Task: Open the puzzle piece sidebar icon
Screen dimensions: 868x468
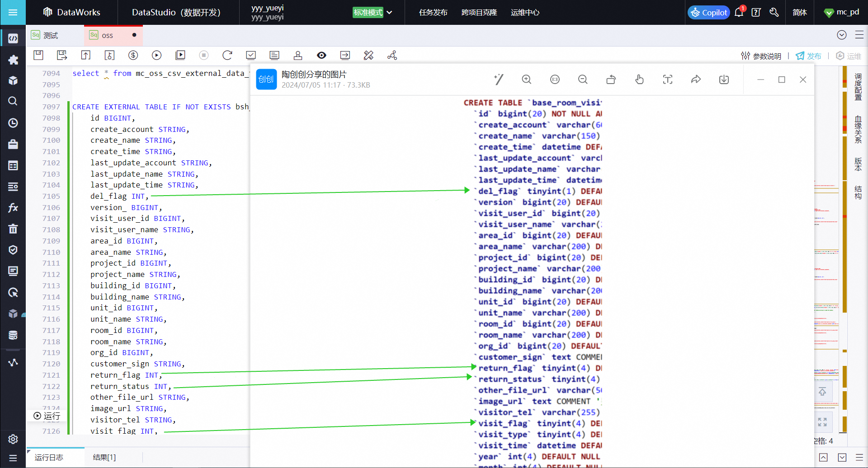Action: coord(13,60)
